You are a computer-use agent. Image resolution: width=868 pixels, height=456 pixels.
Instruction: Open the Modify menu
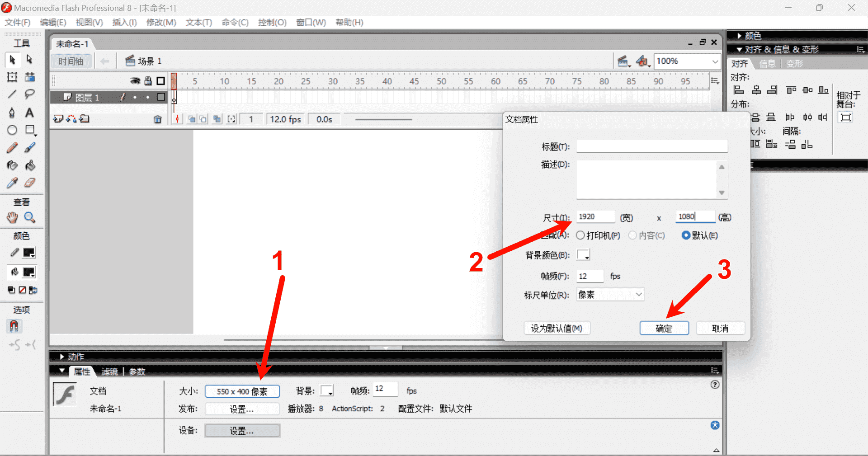161,22
